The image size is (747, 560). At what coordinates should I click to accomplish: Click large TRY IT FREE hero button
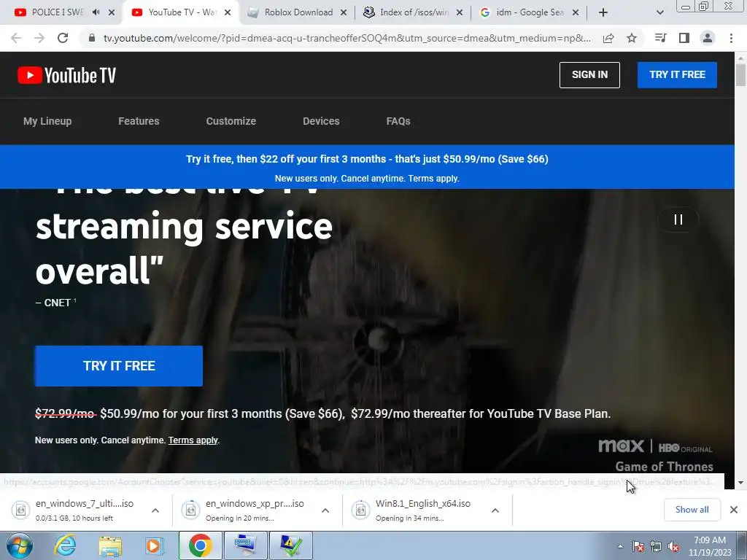119,366
